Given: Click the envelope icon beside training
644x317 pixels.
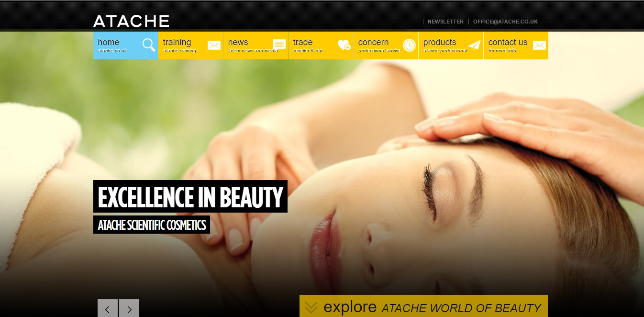Looking at the screenshot, I should pyautogui.click(x=214, y=45).
